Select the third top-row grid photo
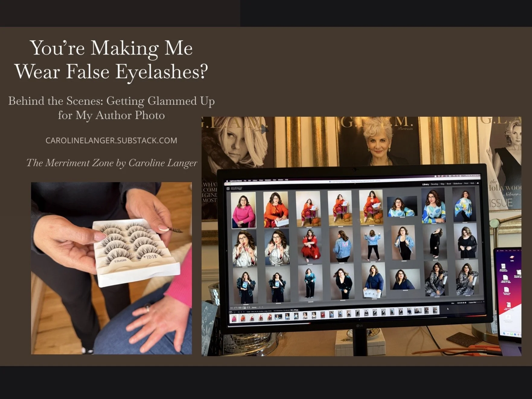Screen dimensions: 532x399 308,208
